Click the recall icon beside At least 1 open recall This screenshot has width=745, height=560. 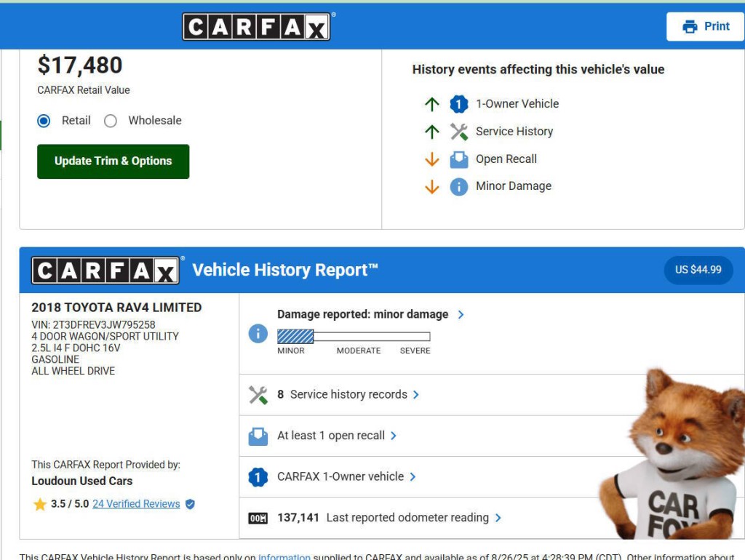point(258,436)
